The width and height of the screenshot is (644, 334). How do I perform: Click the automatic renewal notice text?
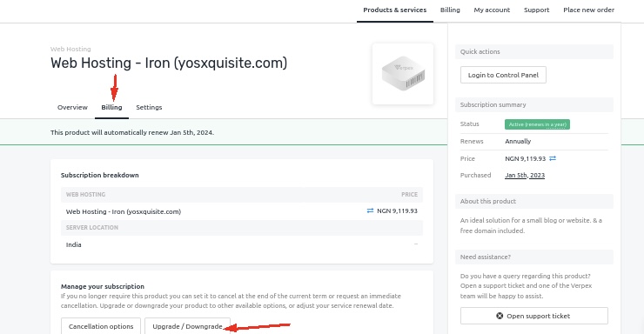tap(132, 132)
